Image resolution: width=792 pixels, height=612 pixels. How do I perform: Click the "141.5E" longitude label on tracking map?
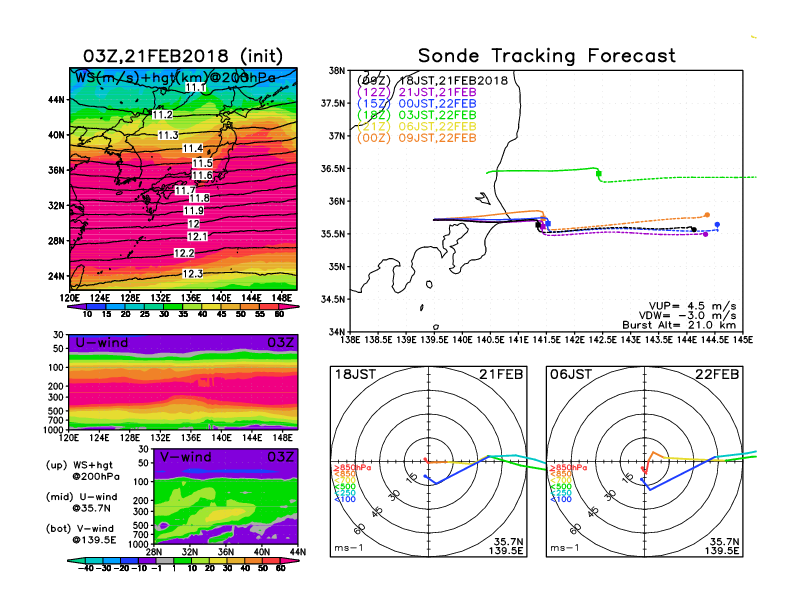pyautogui.click(x=547, y=340)
